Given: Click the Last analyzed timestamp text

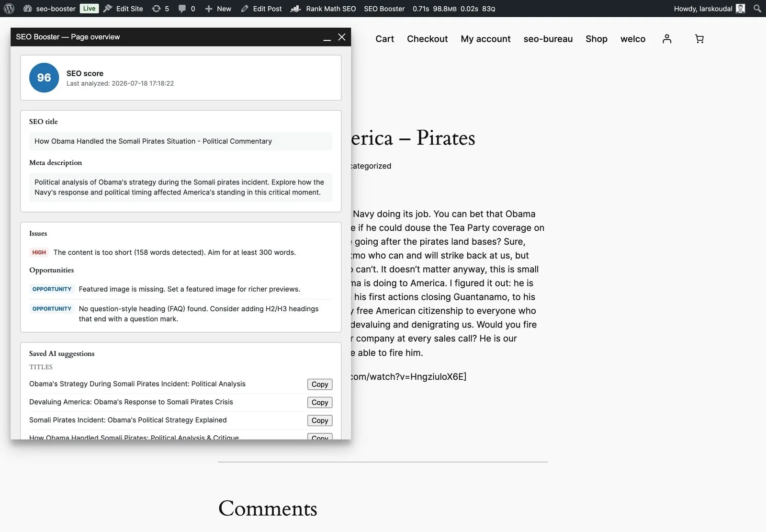Looking at the screenshot, I should pos(120,83).
